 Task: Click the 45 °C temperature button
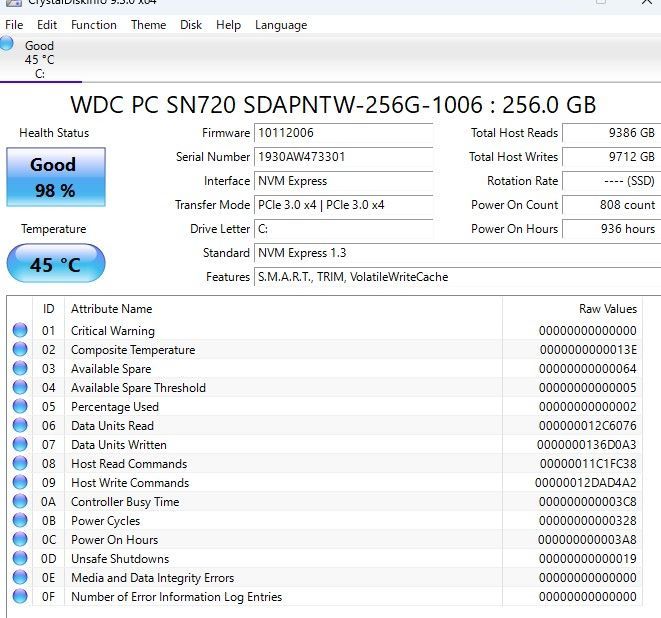pyautogui.click(x=56, y=263)
